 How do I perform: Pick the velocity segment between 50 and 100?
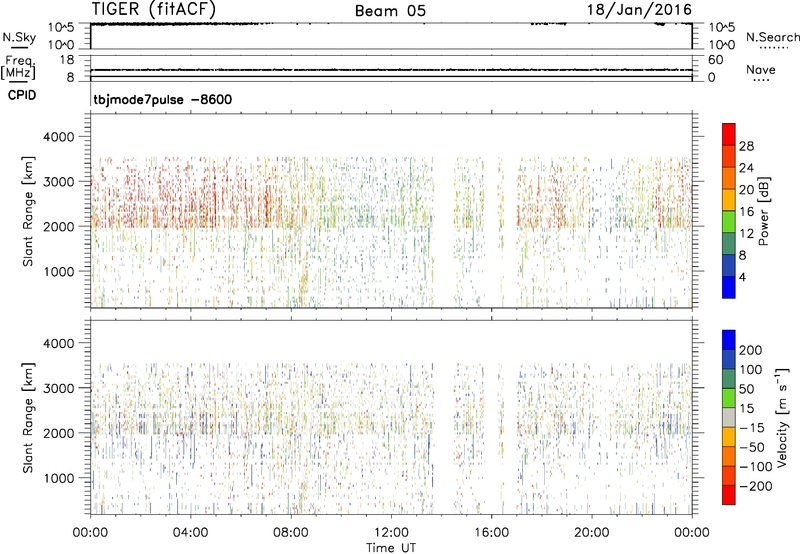tap(729, 379)
